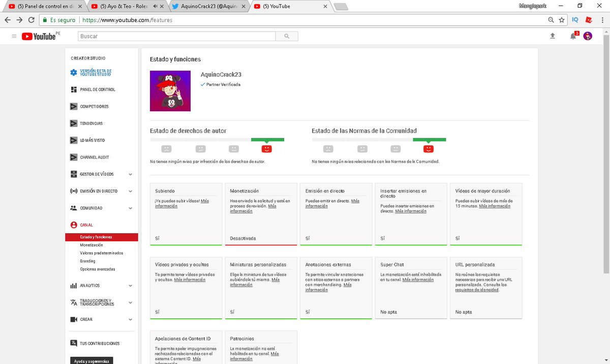Click the zoom magnifier in address bar
This screenshot has height=364, width=610.
click(551, 20)
